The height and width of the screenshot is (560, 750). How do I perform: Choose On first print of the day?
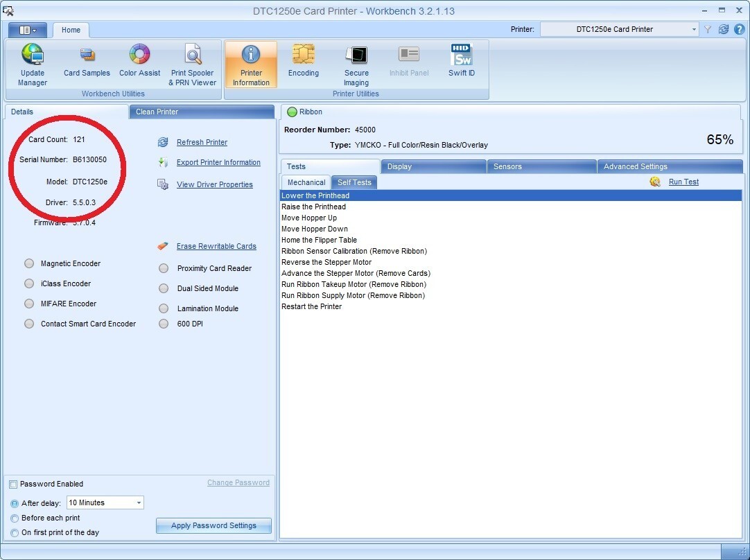click(15, 533)
